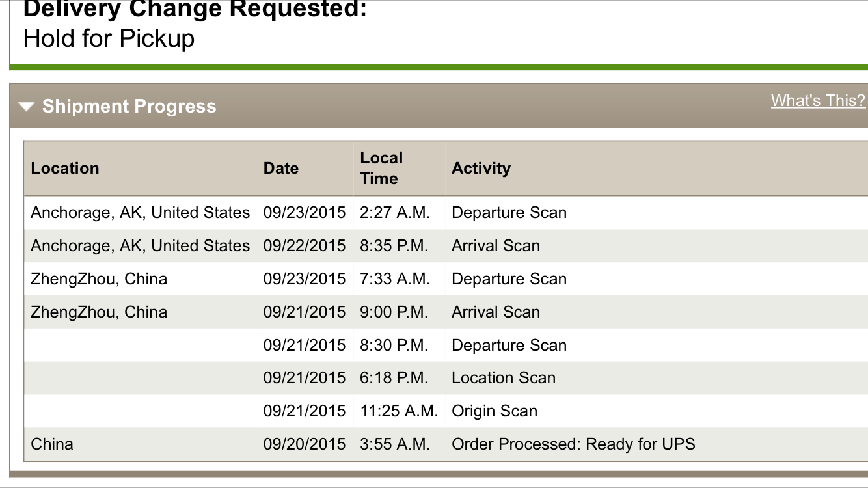Click the 2:27 A.M. time cell
The width and height of the screenshot is (868, 488).
tap(395, 213)
